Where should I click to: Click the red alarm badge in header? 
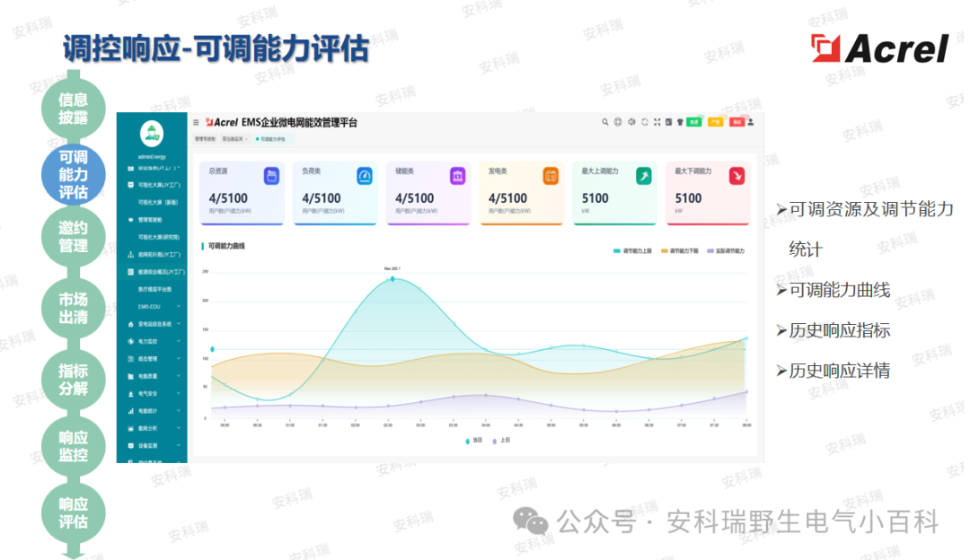click(736, 122)
